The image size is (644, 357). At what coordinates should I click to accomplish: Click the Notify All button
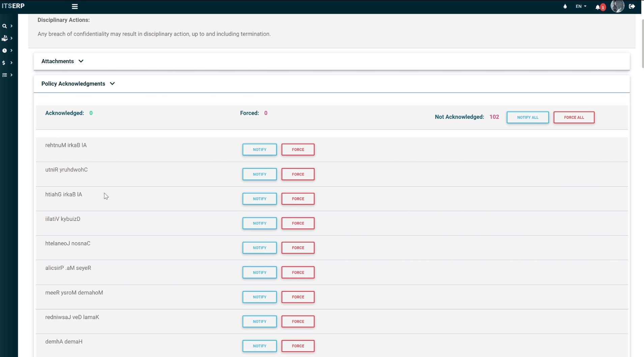pyautogui.click(x=528, y=118)
